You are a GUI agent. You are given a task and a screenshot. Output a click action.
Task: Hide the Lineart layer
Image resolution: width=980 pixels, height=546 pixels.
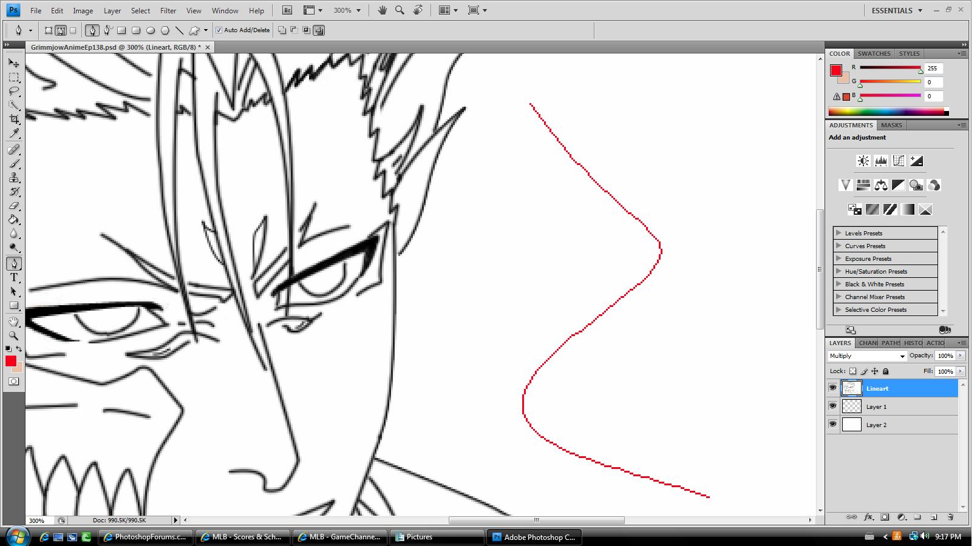pyautogui.click(x=832, y=388)
